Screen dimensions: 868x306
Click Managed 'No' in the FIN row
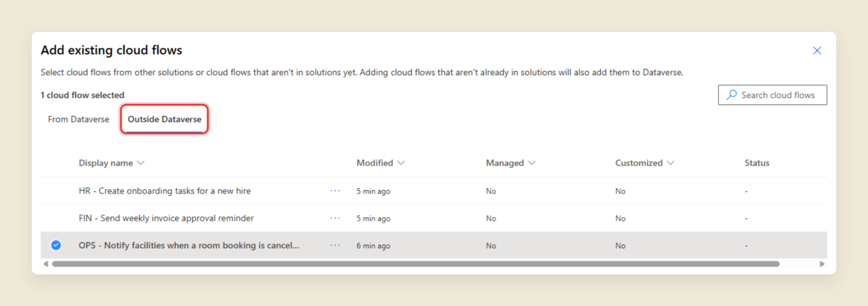click(491, 219)
